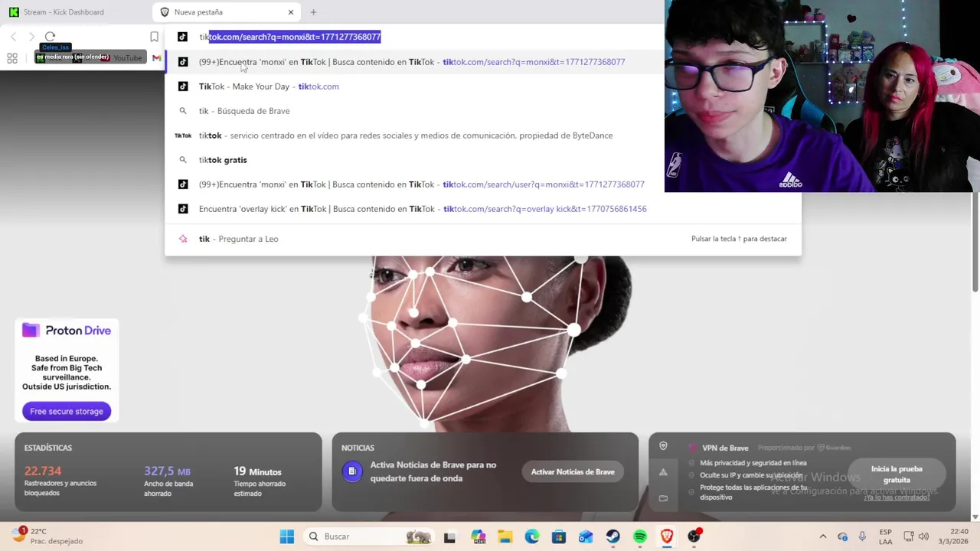Open Task View from the taskbar

tap(449, 536)
